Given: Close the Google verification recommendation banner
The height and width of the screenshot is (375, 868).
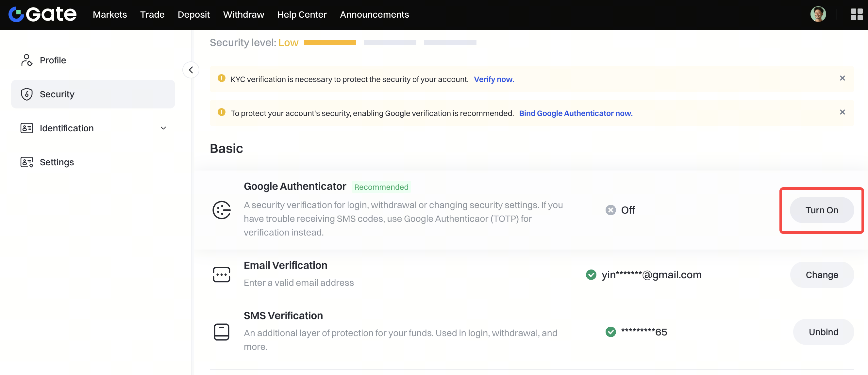Looking at the screenshot, I should coord(842,113).
